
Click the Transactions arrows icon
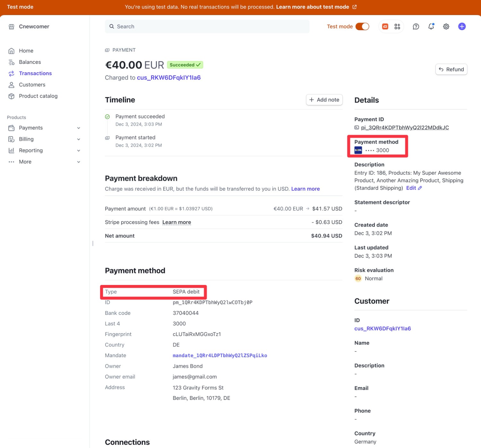(x=12, y=73)
